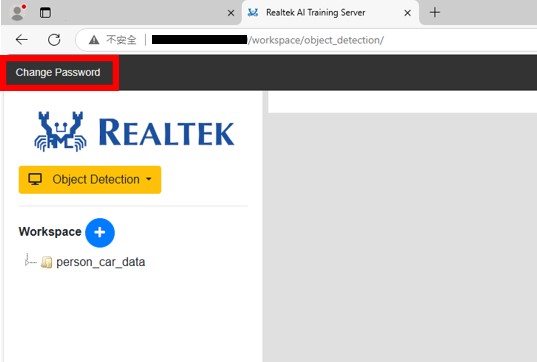Click the not-secure warning icon
Screen dimensions: 537x362
[x=94, y=40]
